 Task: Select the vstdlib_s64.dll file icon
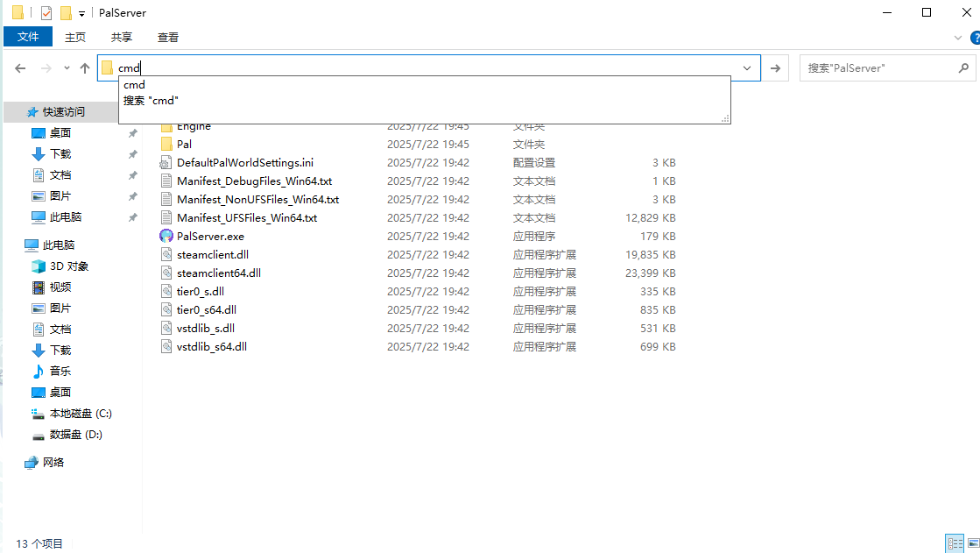tap(166, 346)
